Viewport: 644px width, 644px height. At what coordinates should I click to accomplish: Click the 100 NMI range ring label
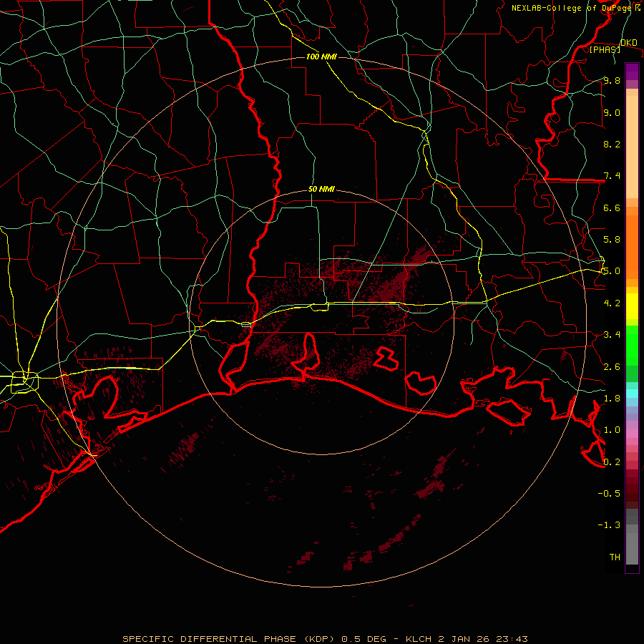click(x=321, y=57)
